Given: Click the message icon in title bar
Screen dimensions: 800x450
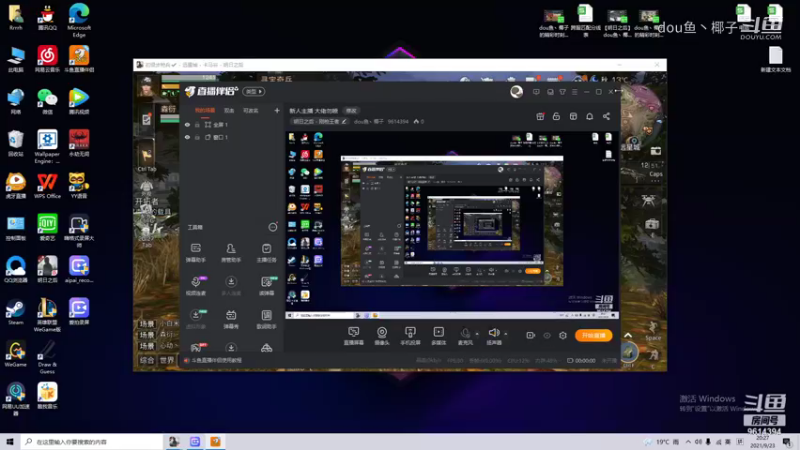Looking at the screenshot, I should click(x=536, y=92).
